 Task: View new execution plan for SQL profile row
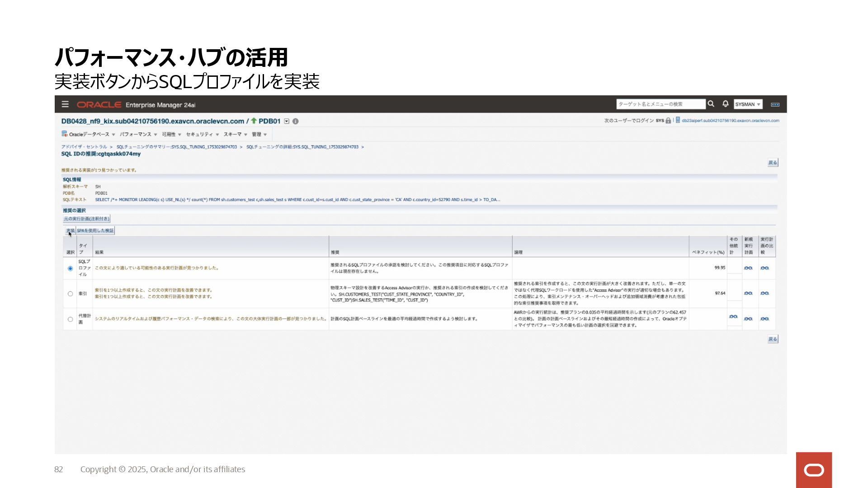[748, 268]
